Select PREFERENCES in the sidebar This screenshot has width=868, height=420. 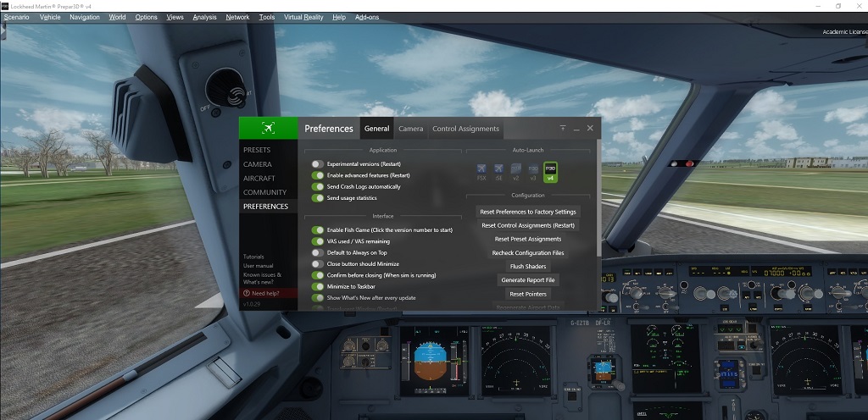(268, 206)
